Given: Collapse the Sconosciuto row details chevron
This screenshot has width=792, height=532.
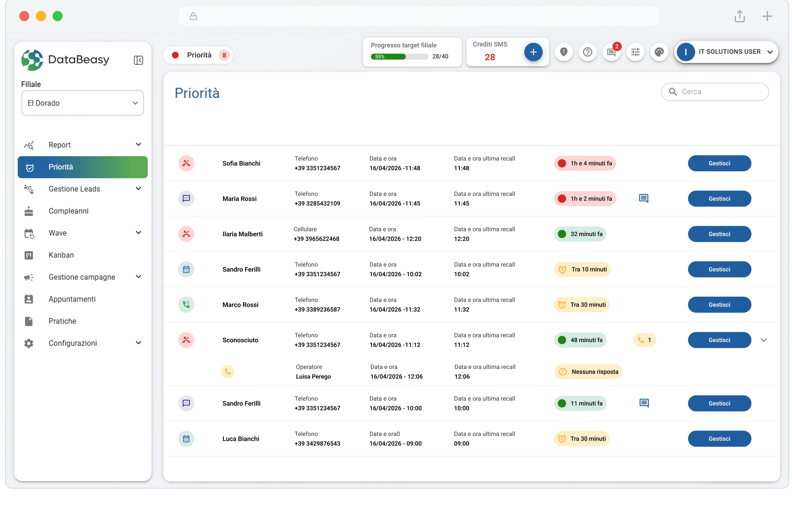Looking at the screenshot, I should pos(763,340).
